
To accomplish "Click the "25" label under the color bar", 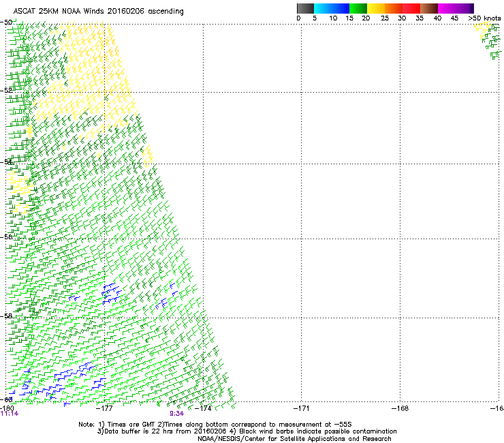I will [x=385, y=18].
